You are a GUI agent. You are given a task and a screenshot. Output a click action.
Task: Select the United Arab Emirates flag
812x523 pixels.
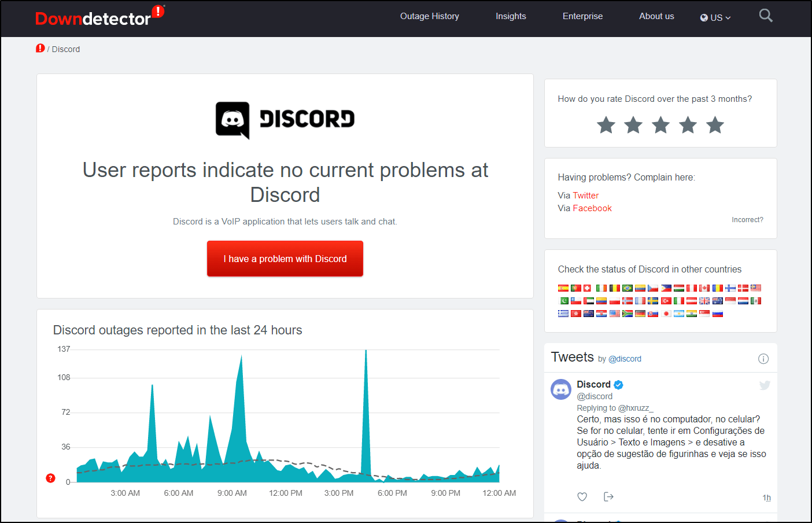[x=589, y=301]
